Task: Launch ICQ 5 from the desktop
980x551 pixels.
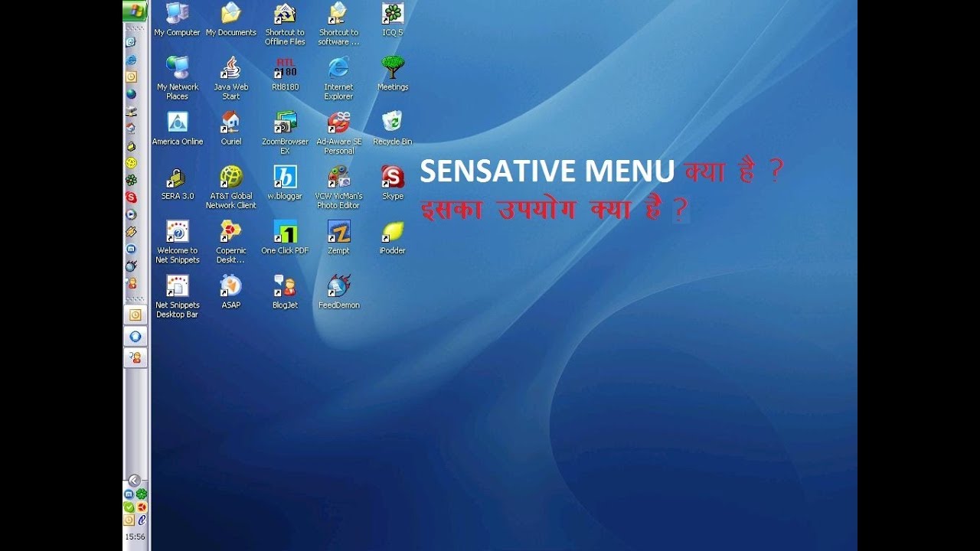Action: tap(393, 20)
